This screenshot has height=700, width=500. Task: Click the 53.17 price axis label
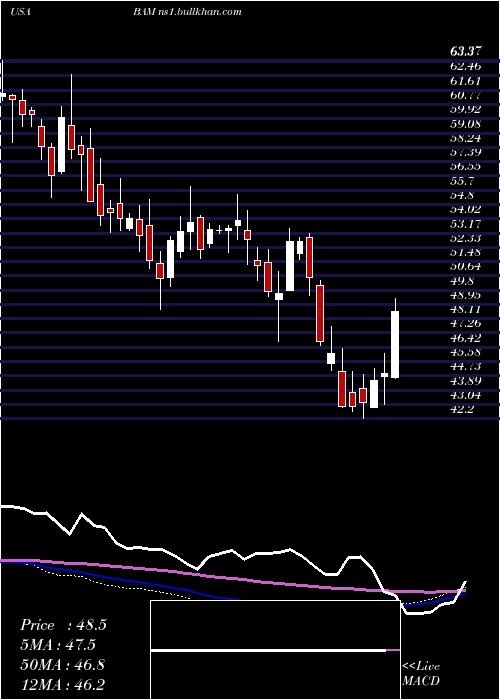(465, 224)
